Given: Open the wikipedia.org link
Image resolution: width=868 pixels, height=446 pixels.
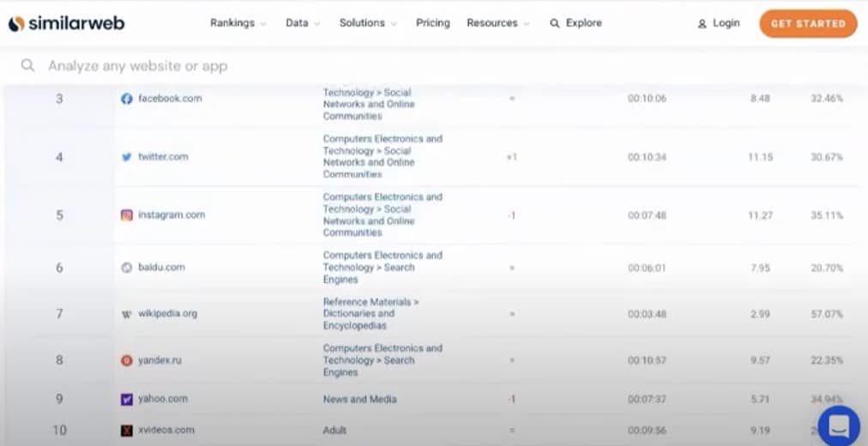Looking at the screenshot, I should click(x=168, y=314).
